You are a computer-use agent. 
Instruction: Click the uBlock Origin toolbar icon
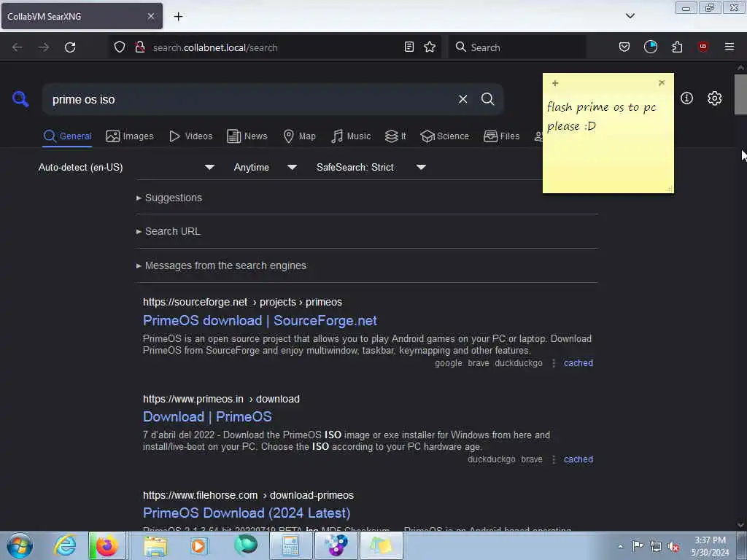(703, 46)
